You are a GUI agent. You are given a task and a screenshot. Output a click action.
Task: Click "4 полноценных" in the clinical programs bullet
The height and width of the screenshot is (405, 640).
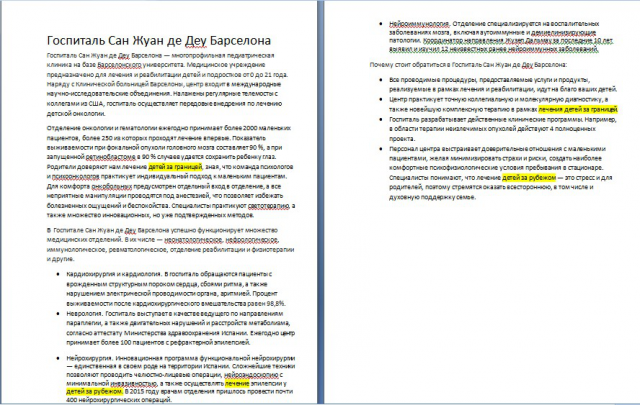pyautogui.click(x=575, y=129)
